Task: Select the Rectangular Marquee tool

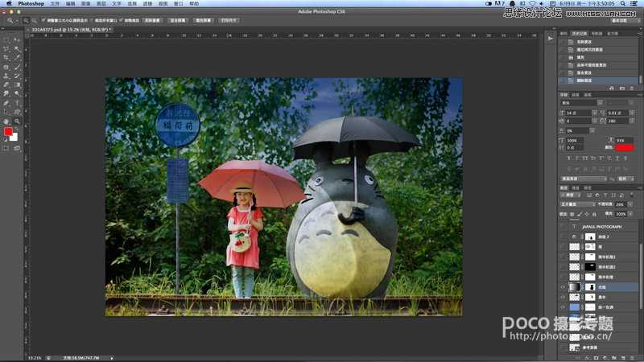Action: [x=6, y=39]
